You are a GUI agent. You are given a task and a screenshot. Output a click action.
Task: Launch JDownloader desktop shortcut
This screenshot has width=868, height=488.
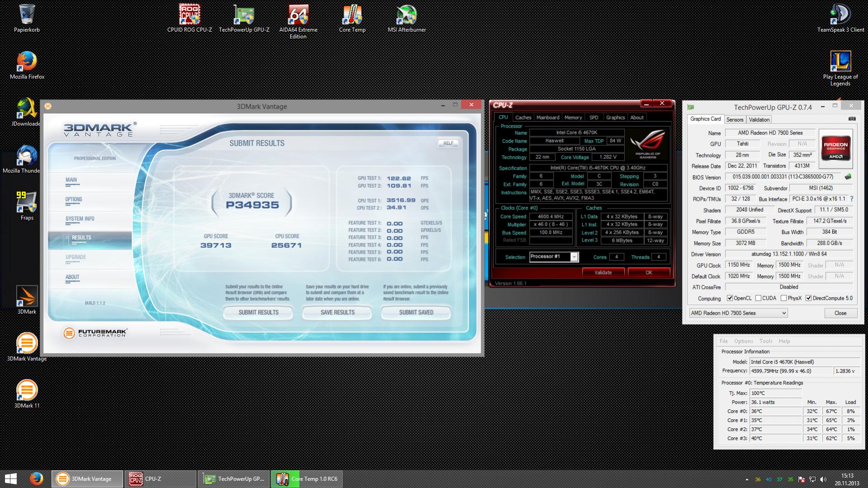point(26,112)
